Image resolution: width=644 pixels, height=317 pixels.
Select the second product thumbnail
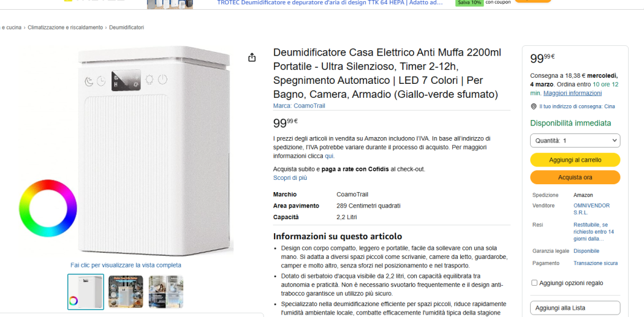[126, 291]
